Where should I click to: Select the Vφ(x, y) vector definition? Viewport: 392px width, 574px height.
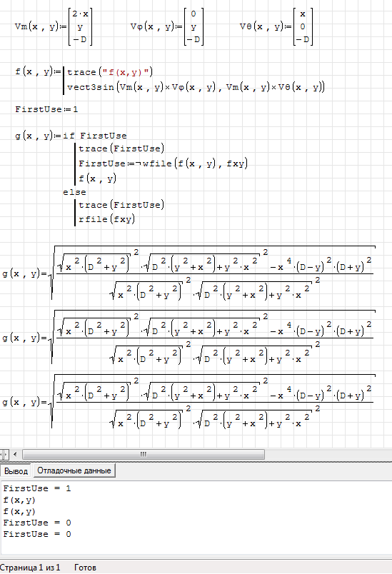click(x=167, y=26)
